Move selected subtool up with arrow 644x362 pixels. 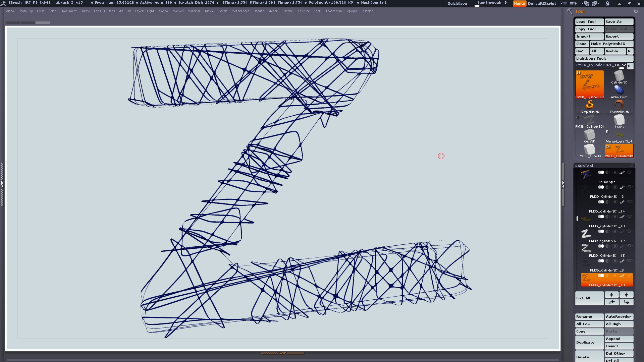tap(611, 295)
